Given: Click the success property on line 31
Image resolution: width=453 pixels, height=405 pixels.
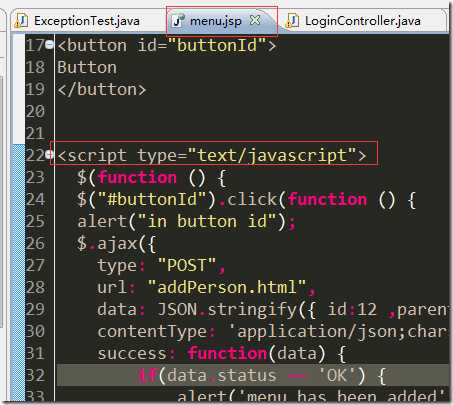Looking at the screenshot, I should 132,353.
